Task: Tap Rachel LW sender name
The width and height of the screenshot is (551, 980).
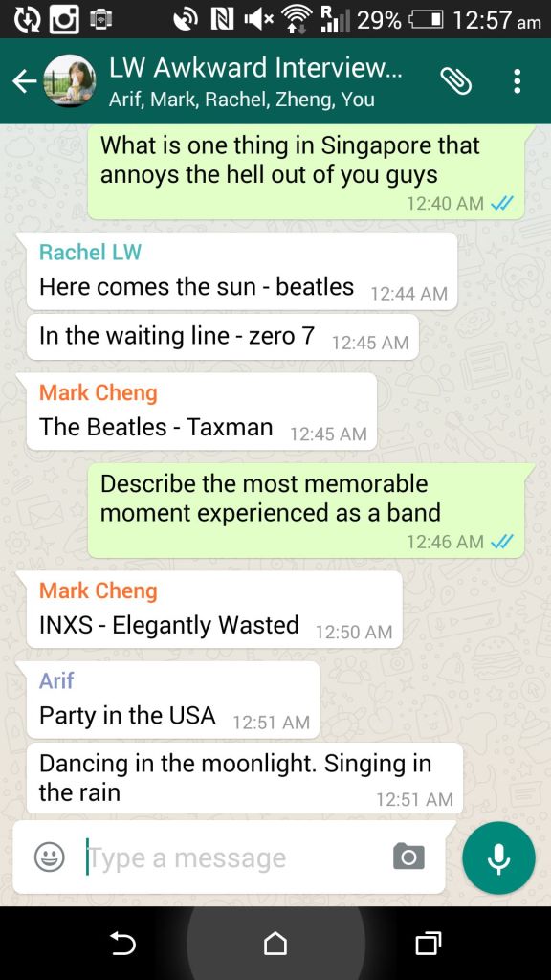Action: [90, 252]
